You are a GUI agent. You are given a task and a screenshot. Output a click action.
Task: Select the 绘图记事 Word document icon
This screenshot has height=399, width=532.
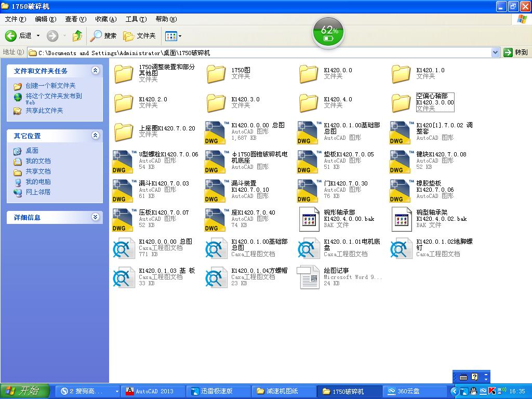pyautogui.click(x=309, y=277)
